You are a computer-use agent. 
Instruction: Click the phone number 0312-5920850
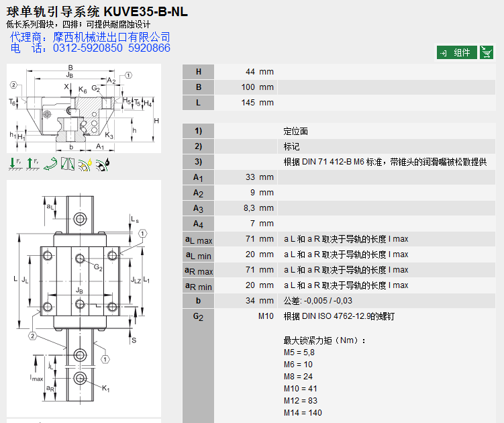tap(87, 48)
